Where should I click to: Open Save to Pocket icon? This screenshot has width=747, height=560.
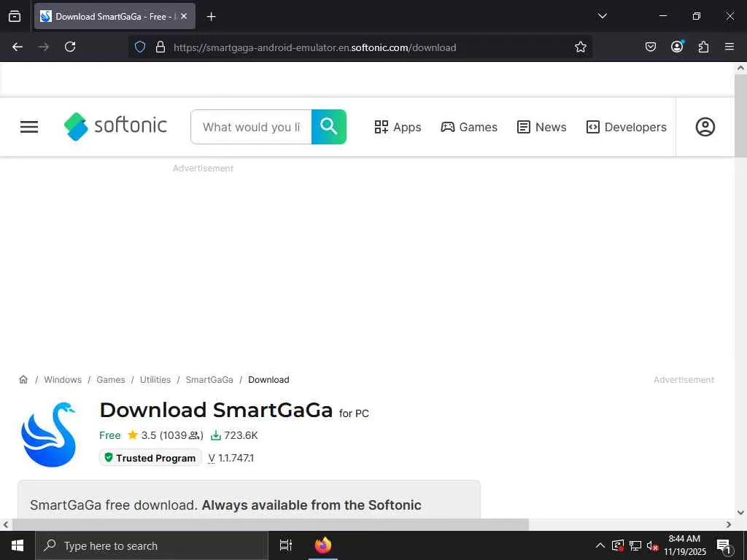pos(650,47)
